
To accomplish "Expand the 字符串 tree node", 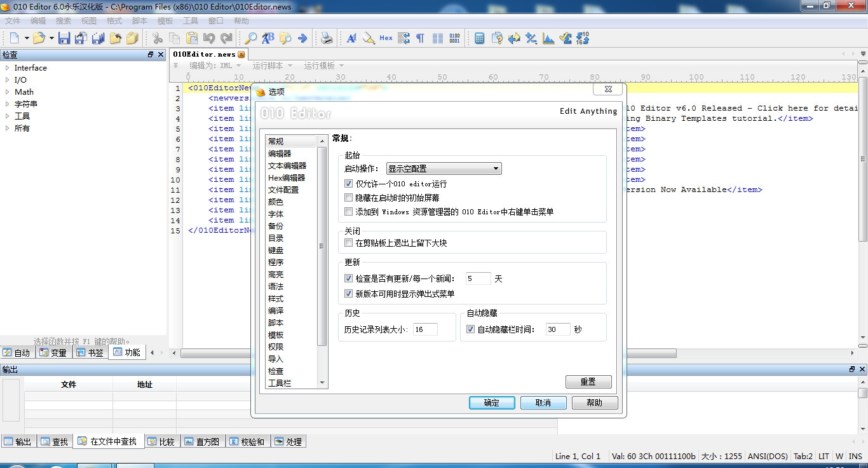I will point(7,104).
